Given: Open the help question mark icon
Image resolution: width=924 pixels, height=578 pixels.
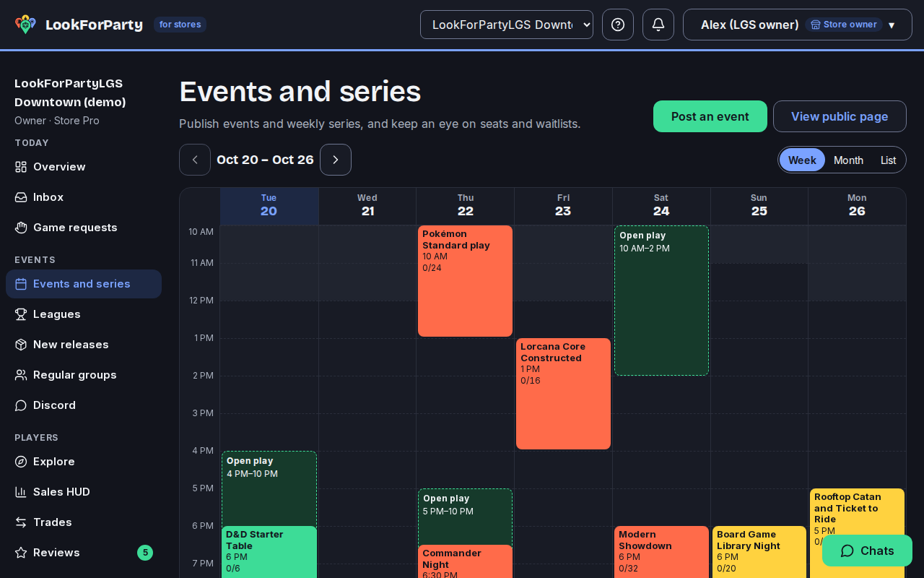Looking at the screenshot, I should tap(618, 25).
